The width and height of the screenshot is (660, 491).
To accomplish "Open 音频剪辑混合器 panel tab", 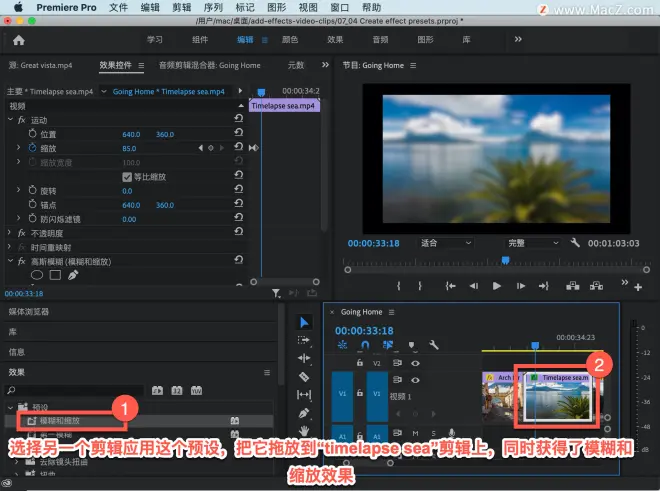I will coord(209,65).
